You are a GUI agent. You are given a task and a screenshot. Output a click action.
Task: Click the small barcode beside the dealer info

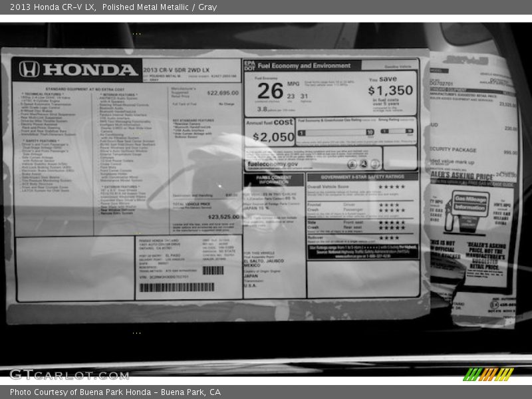coord(213,270)
